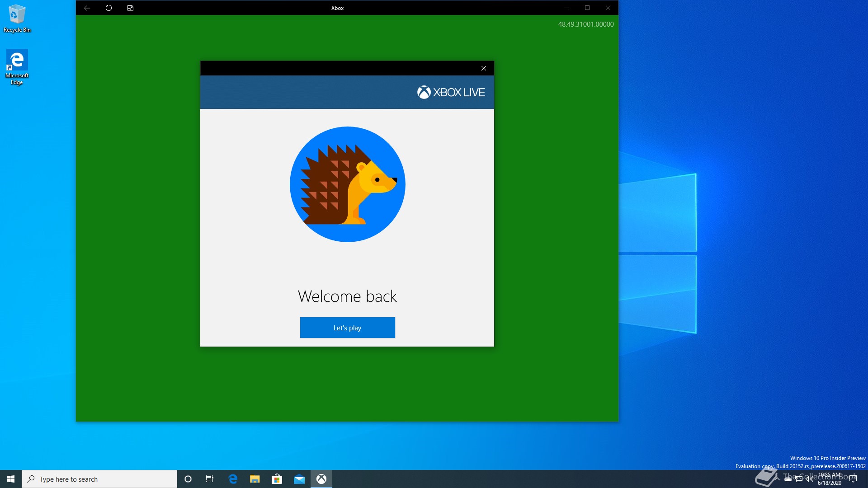The width and height of the screenshot is (868, 488).
Task: Click the Let's play button
Action: 347,328
